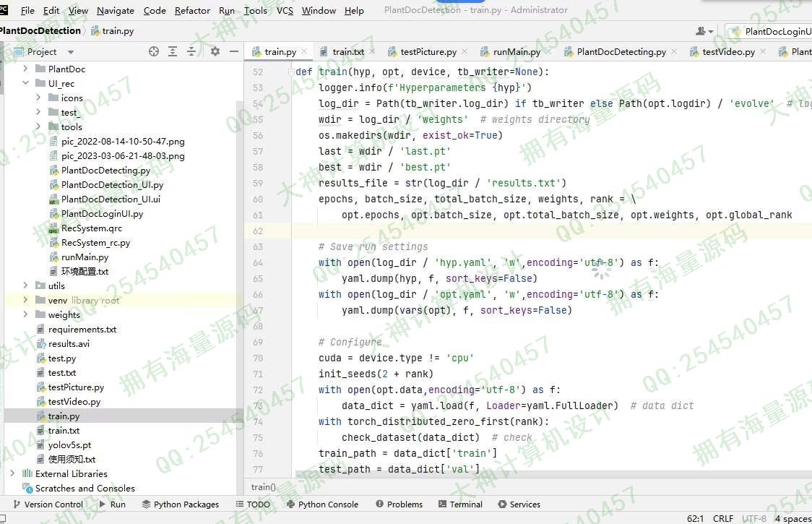Click the collapse all icon in Project panel
This screenshot has width=812, height=524.
[191, 51]
